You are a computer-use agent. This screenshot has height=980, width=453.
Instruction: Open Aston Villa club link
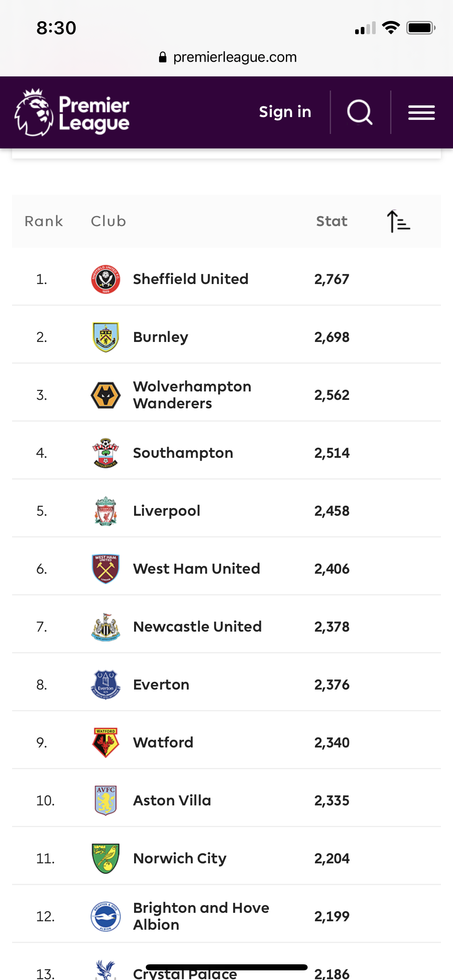click(172, 801)
